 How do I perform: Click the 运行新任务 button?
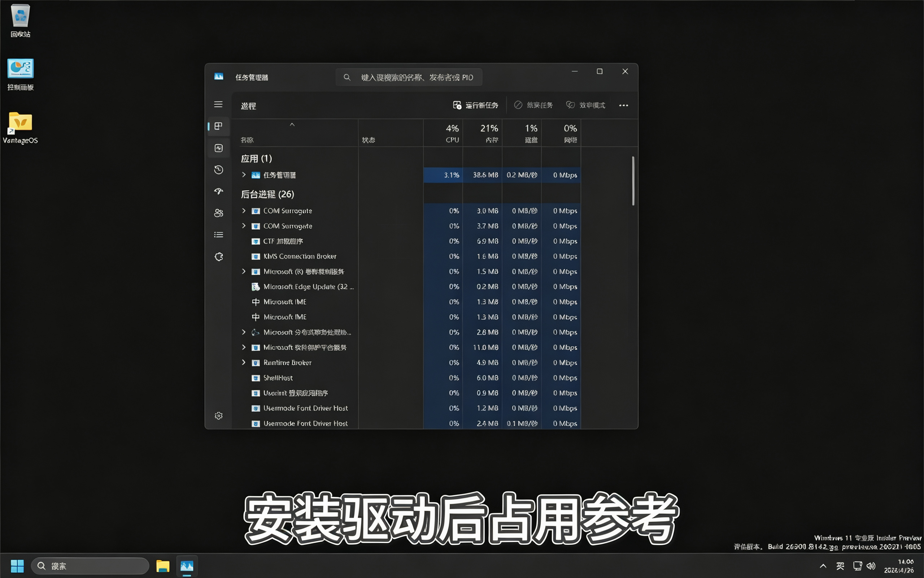[x=475, y=105]
